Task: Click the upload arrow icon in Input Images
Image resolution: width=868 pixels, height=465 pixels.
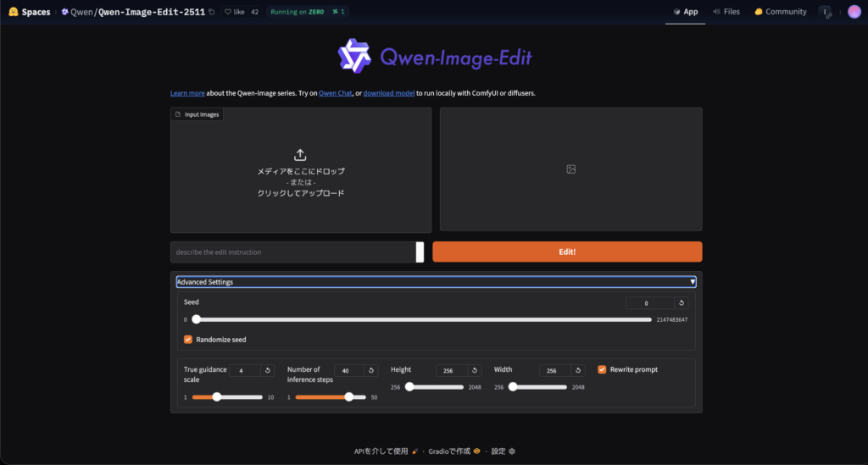Action: coord(300,155)
